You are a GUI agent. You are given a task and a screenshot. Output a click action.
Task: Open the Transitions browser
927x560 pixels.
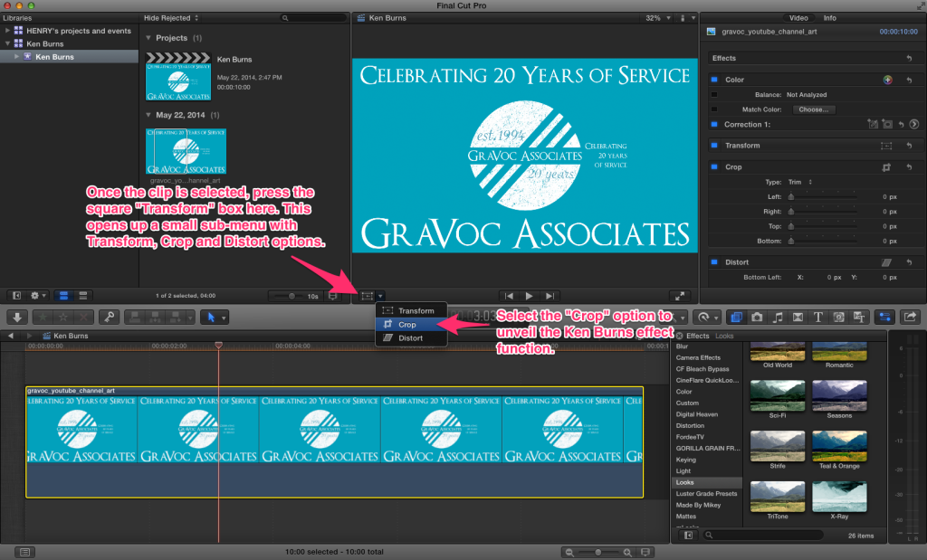click(799, 317)
